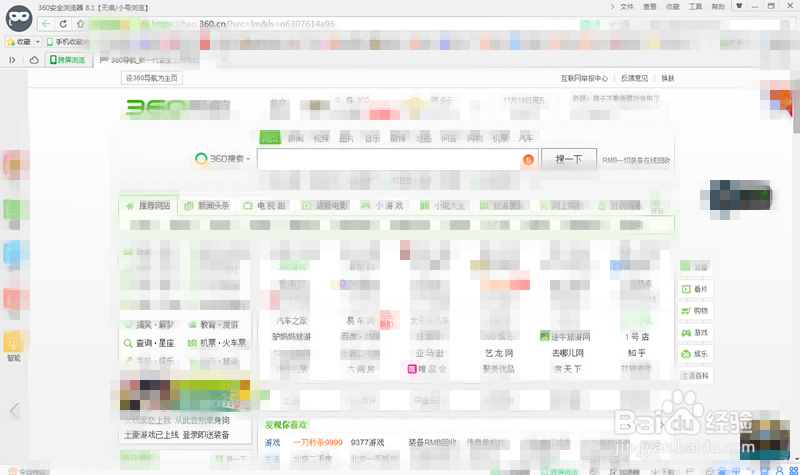Image resolution: width=800 pixels, height=475 pixels.
Task: Open the 帮助 menu
Action: coord(718,7)
